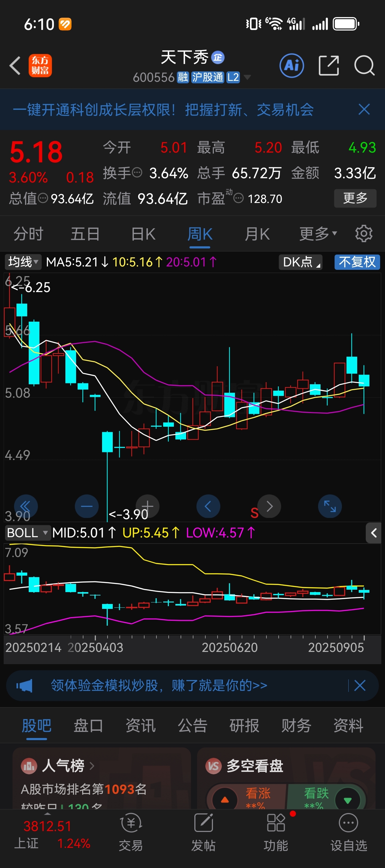Zoom out chart with minus button
Screen dimensions: 385x868
[x=87, y=506]
